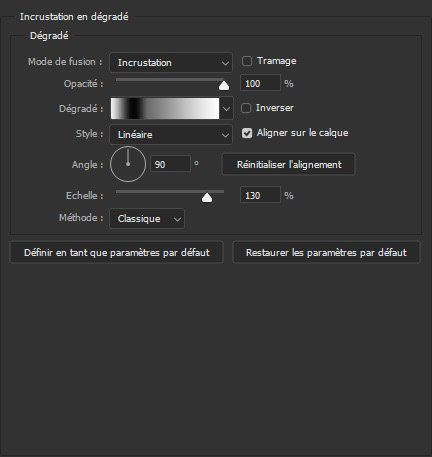
Task: Click the Echelle label
Action: tap(84, 195)
